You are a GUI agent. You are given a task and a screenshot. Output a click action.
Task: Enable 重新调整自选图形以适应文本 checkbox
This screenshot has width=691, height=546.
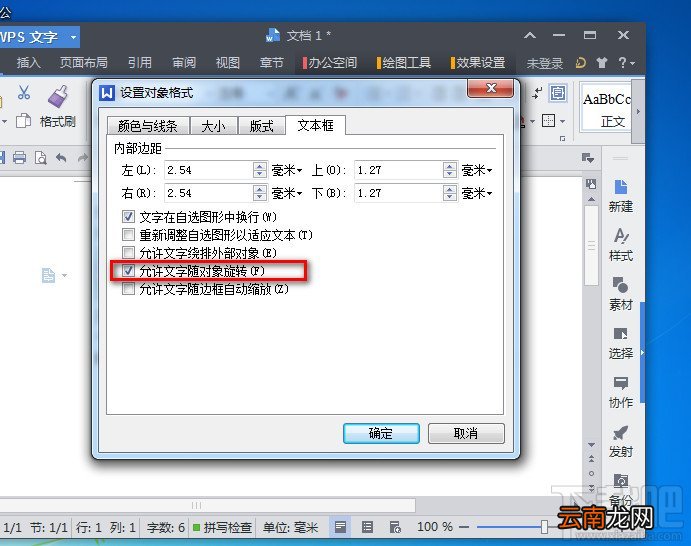(128, 234)
